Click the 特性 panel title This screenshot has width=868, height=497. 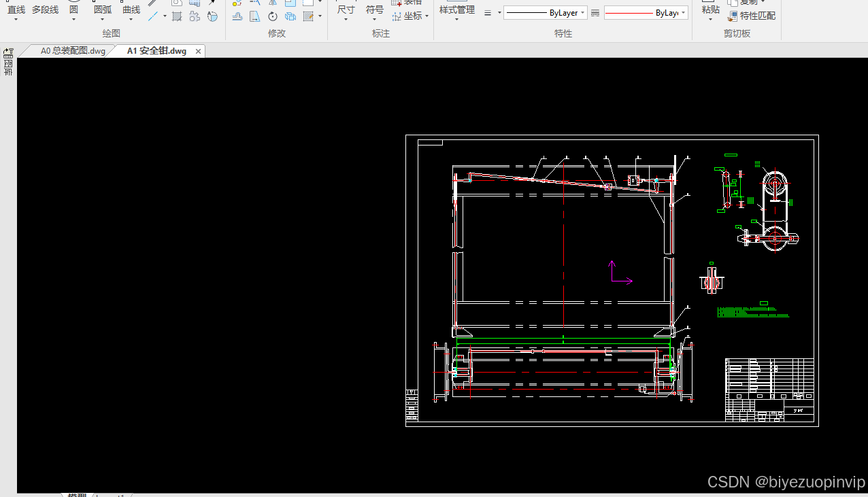pos(563,33)
